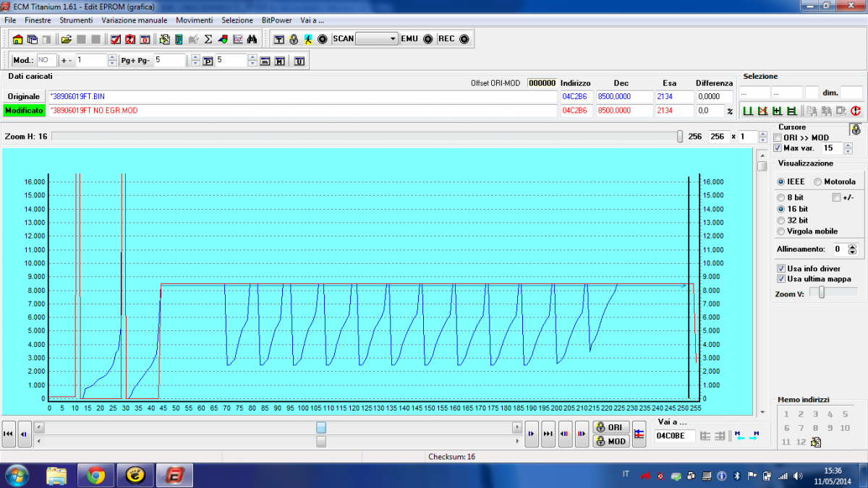Click the red circular reset icon in Selezione
868x488 pixels.
[855, 111]
